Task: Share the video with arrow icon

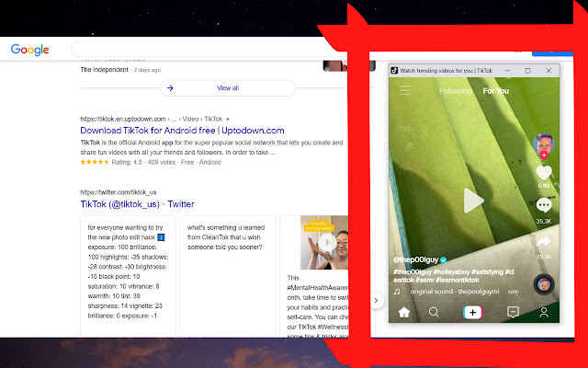Action: (544, 241)
